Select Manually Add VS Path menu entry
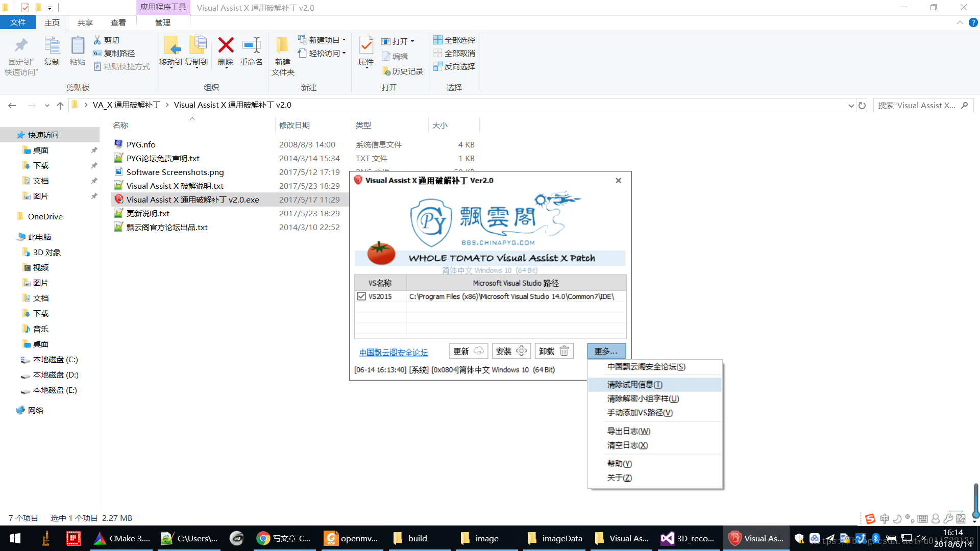Image resolution: width=980 pixels, height=551 pixels. (x=655, y=412)
